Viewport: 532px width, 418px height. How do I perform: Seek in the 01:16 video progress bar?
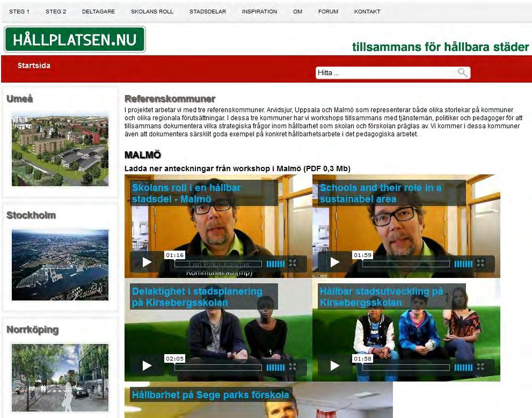coord(218,264)
